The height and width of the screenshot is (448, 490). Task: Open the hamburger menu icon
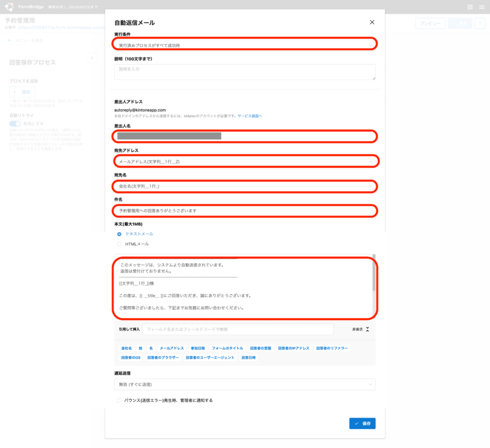(x=482, y=7)
